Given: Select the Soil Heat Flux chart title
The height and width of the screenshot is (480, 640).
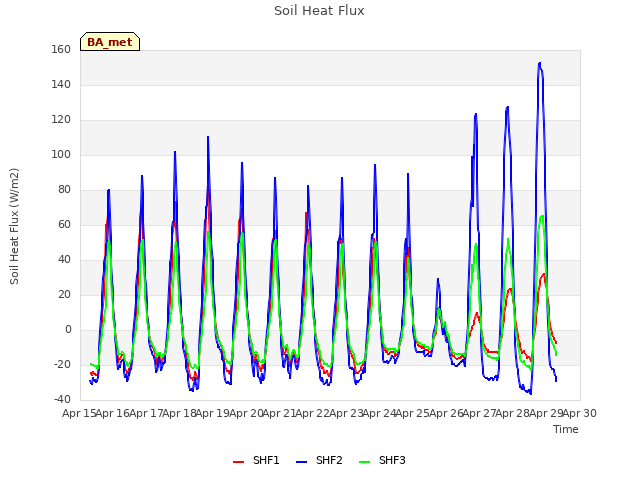Looking at the screenshot, I should (x=319, y=11).
